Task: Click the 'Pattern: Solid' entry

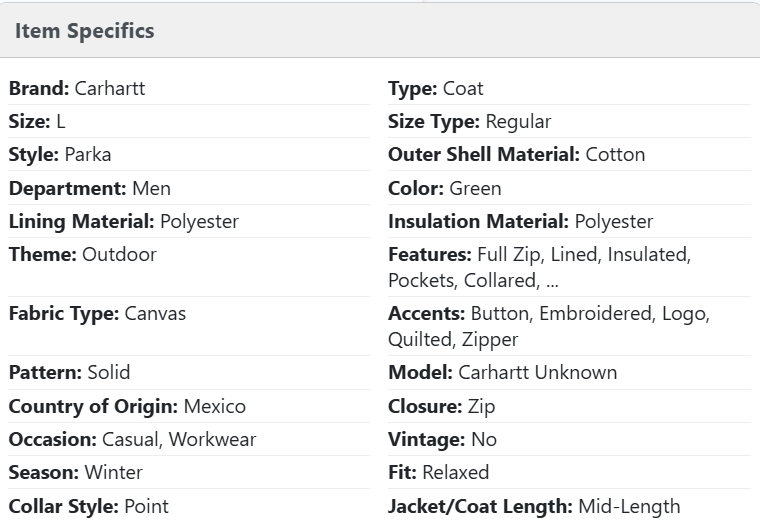Action: (x=190, y=373)
